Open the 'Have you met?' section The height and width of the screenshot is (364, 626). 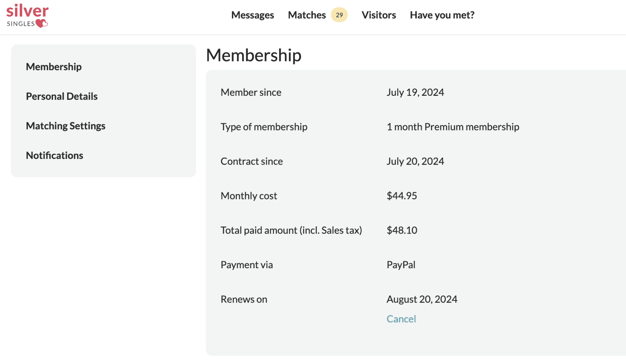[x=442, y=15]
